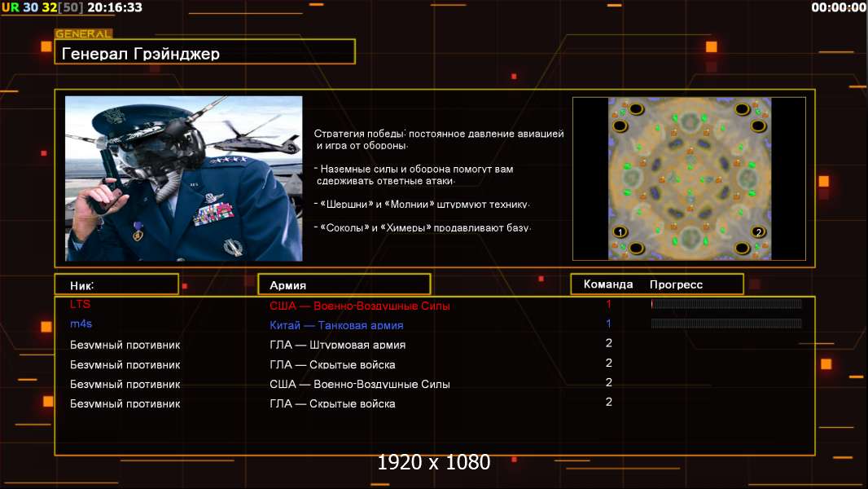This screenshot has height=489, width=868.
Task: Click the light-blue 30 counter at top
Action: click(31, 7)
